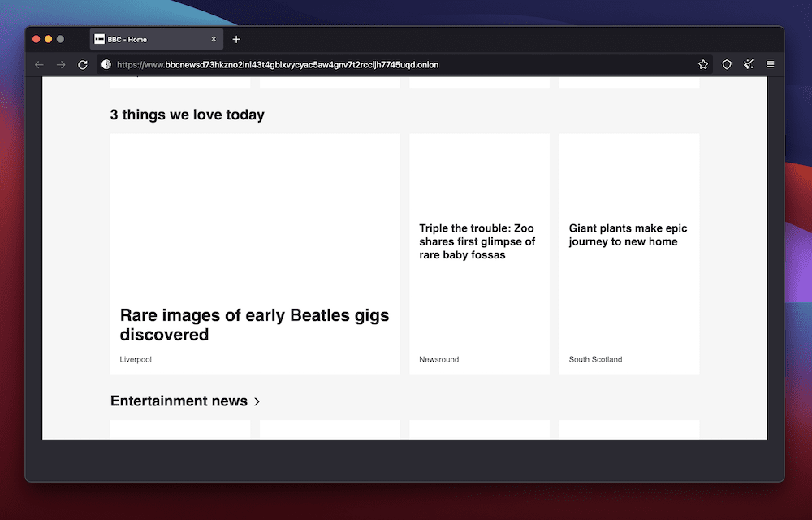Open the giant plants South Scotland story
The image size is (812, 520).
click(627, 235)
